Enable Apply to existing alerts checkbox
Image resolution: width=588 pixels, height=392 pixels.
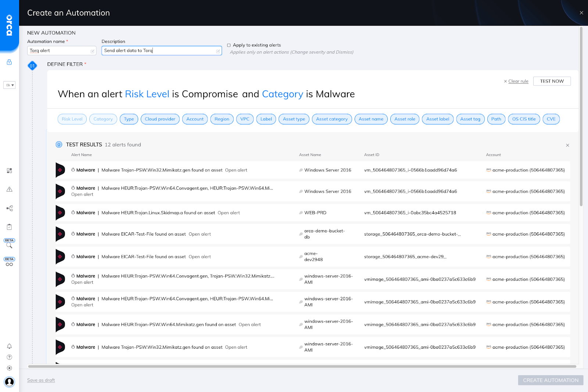click(x=229, y=45)
